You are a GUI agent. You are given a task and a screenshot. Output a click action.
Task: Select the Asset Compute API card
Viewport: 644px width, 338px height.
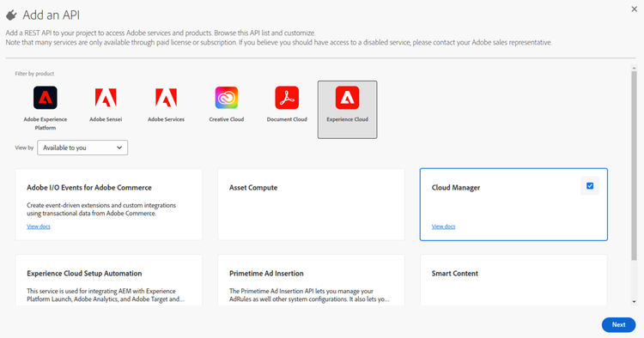click(x=311, y=204)
